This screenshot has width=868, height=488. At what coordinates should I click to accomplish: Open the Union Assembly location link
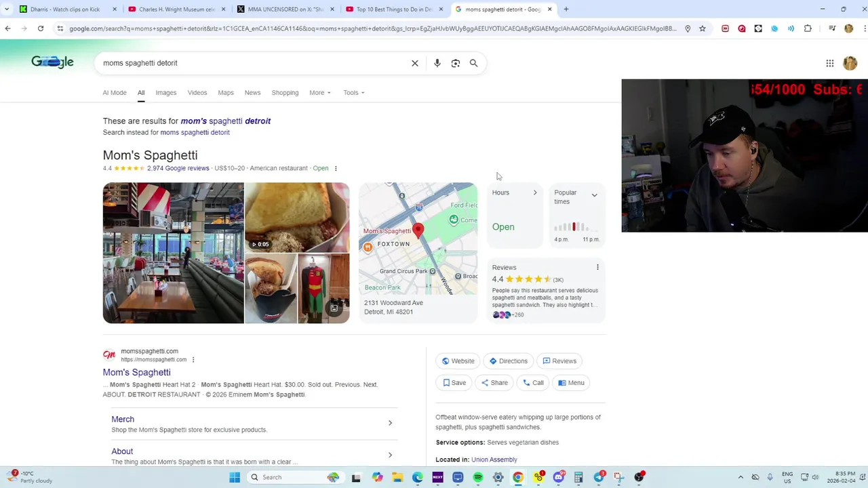494,460
